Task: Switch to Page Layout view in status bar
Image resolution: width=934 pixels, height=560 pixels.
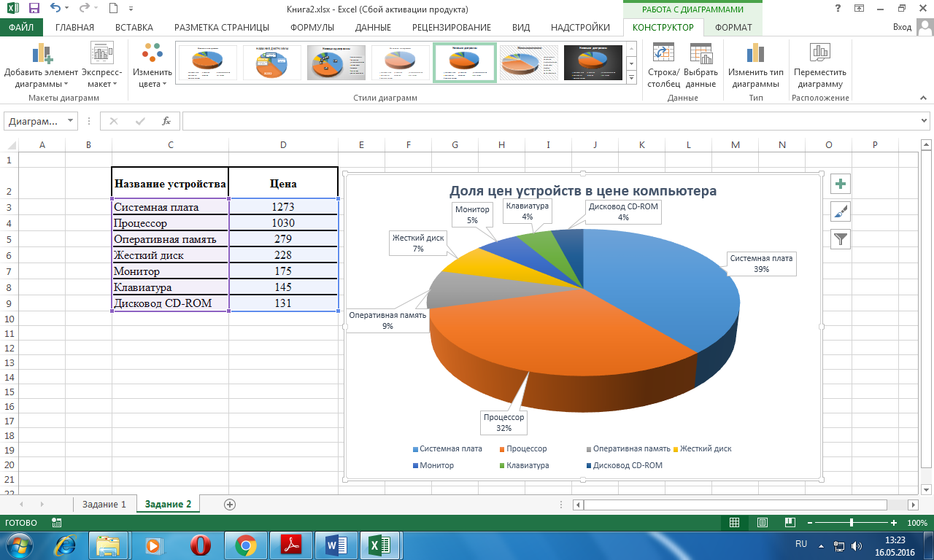Action: 762,523
